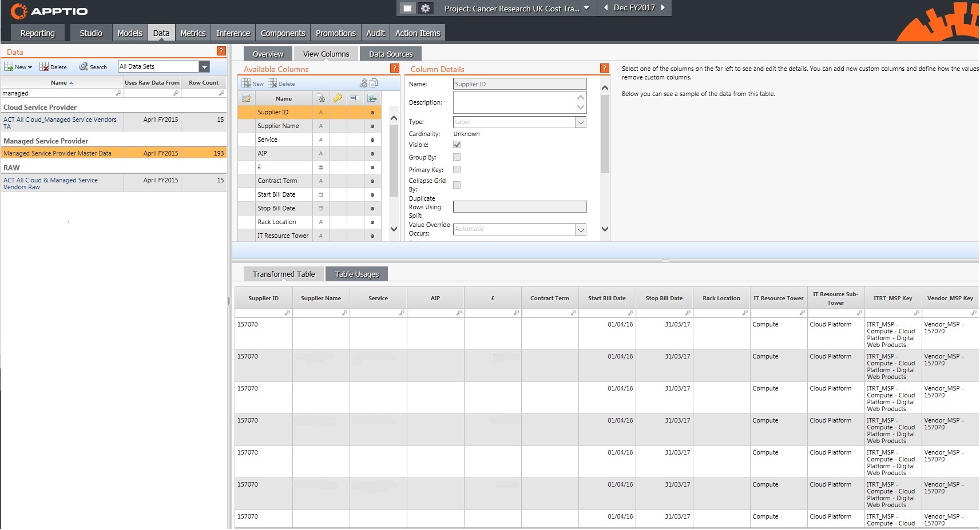Open the Table Usages tab

[357, 274]
